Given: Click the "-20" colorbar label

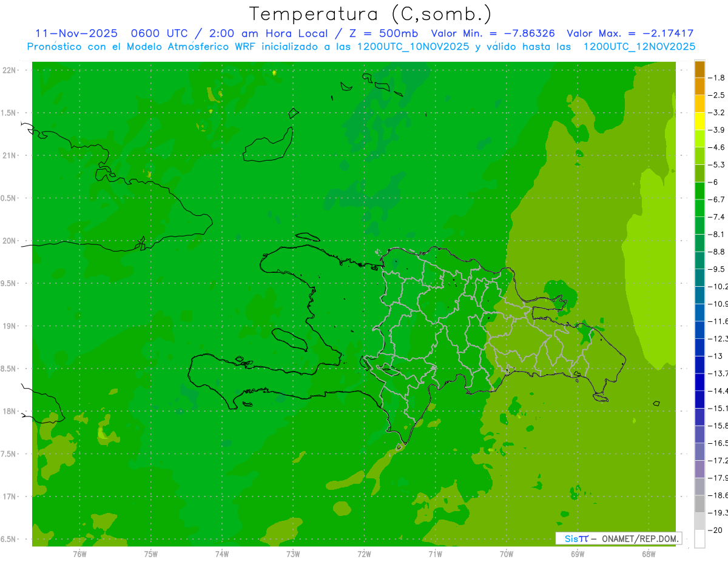Looking at the screenshot, I should tap(715, 530).
